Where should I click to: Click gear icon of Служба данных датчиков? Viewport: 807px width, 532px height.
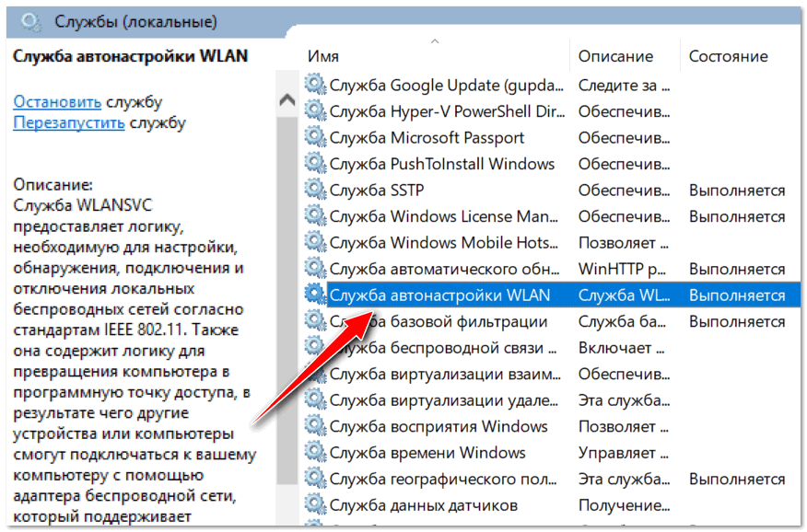pyautogui.click(x=315, y=505)
